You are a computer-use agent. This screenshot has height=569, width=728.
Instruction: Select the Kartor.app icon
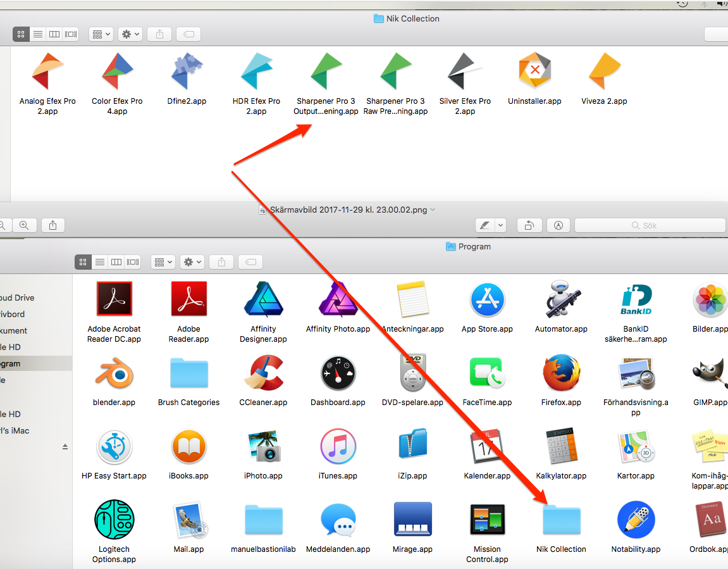tap(636, 446)
